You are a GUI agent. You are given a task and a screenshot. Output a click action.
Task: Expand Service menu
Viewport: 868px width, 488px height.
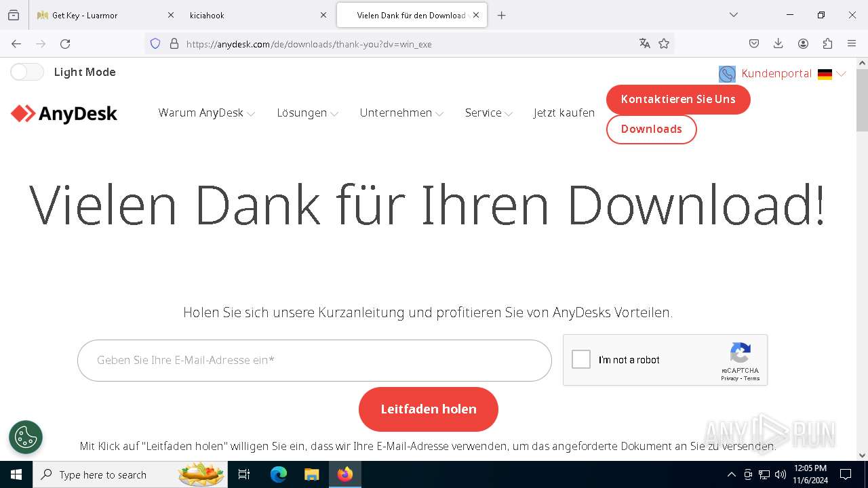click(x=488, y=113)
